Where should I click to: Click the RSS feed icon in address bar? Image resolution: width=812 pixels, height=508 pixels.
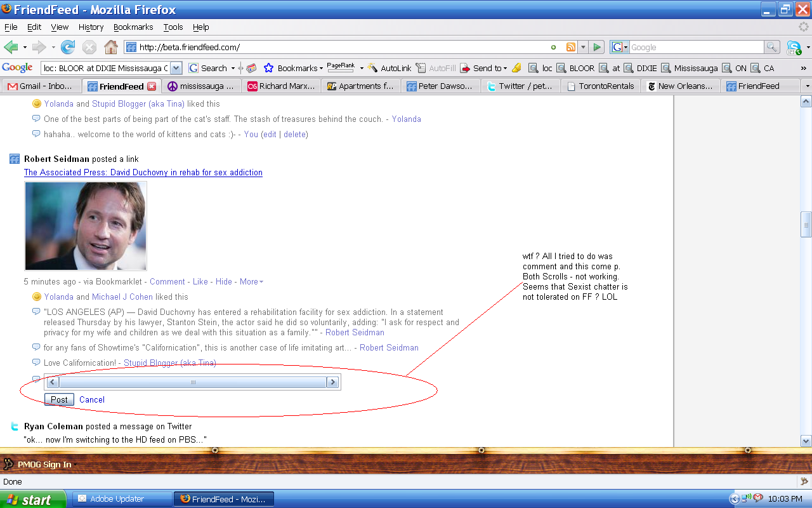571,47
